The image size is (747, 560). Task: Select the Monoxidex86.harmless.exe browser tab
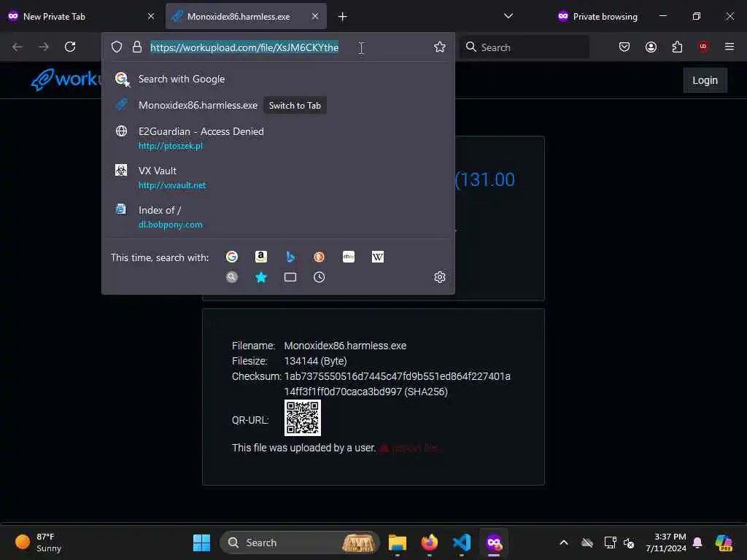click(246, 16)
